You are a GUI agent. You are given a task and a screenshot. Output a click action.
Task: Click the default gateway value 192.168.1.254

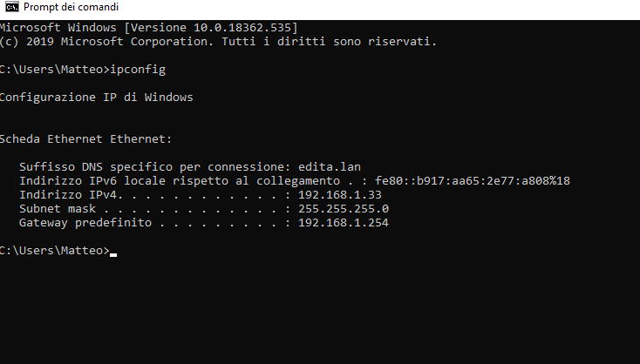coord(343,222)
